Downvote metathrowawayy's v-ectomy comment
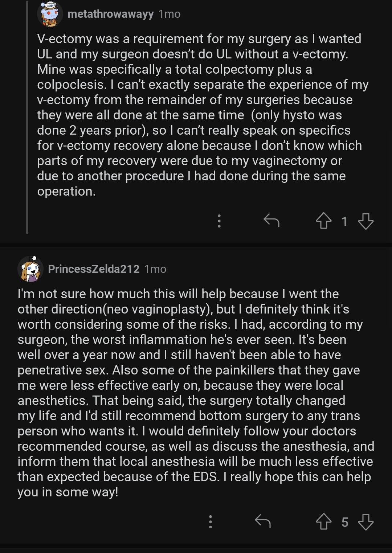Screen dimensions: 392x553 pyautogui.click(x=366, y=221)
